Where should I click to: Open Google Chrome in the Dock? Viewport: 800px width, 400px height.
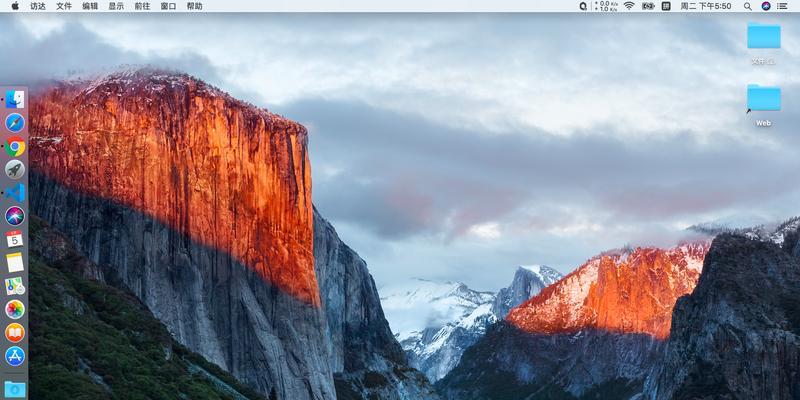click(x=15, y=146)
